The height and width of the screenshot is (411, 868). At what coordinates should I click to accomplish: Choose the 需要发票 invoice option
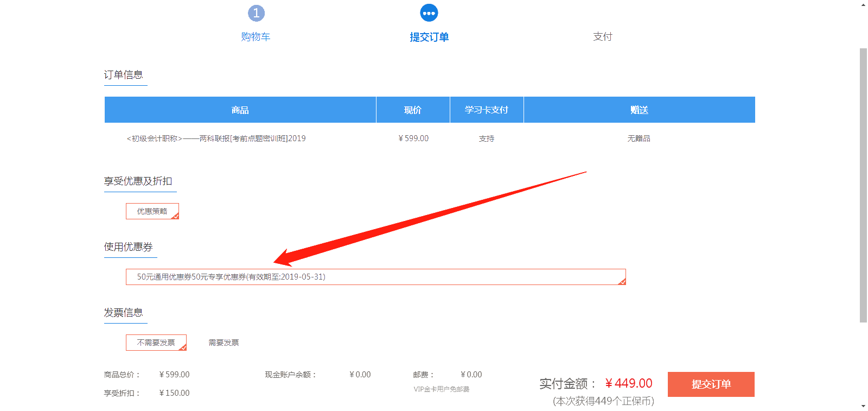224,343
